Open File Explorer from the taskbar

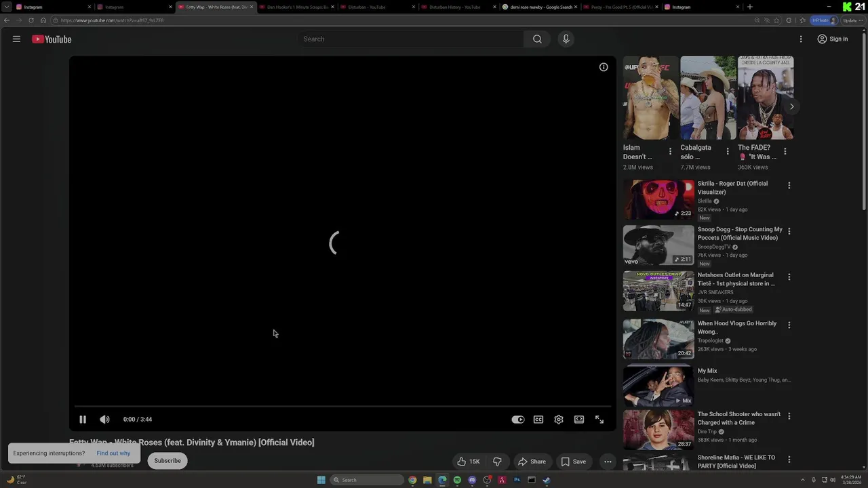[x=427, y=480]
